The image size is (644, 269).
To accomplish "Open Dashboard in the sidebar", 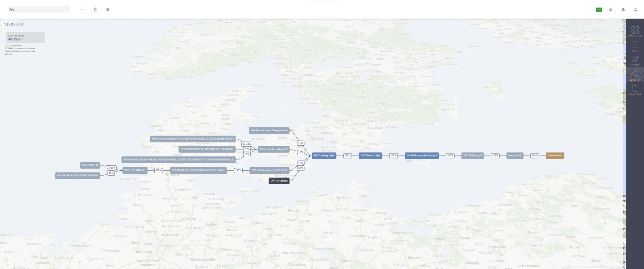I will coord(635,31).
